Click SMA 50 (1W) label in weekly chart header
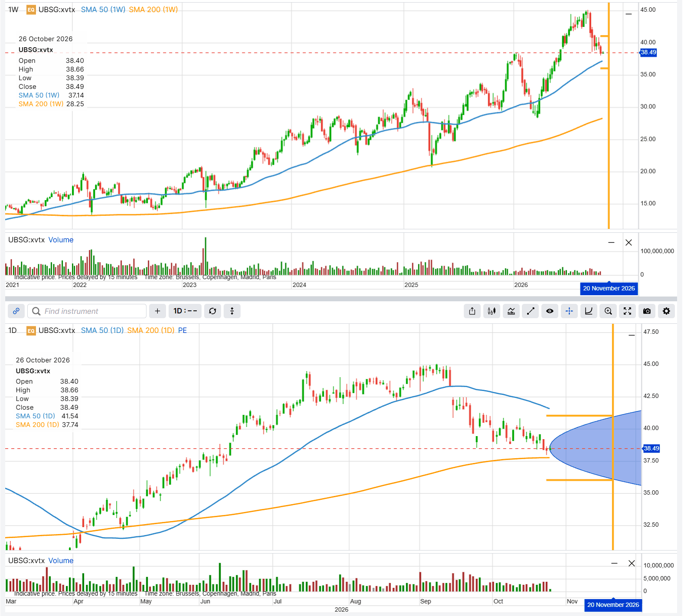Viewport: 684px width, 616px height. 103,10
